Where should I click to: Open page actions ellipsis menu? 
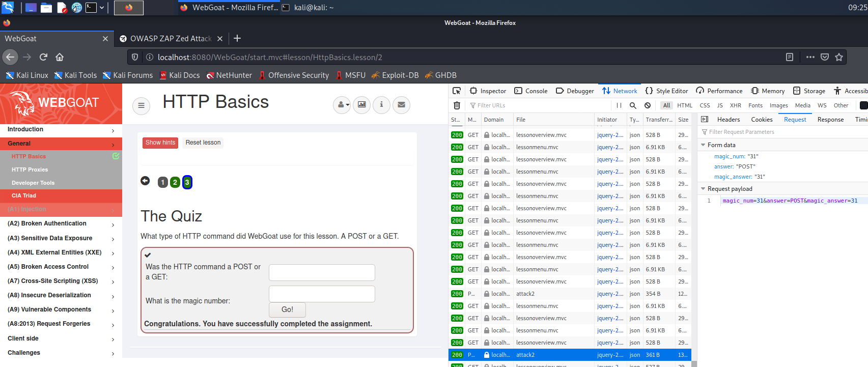click(x=810, y=57)
